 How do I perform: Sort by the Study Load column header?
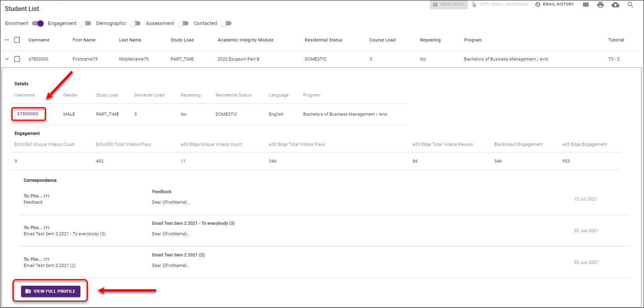coord(182,40)
